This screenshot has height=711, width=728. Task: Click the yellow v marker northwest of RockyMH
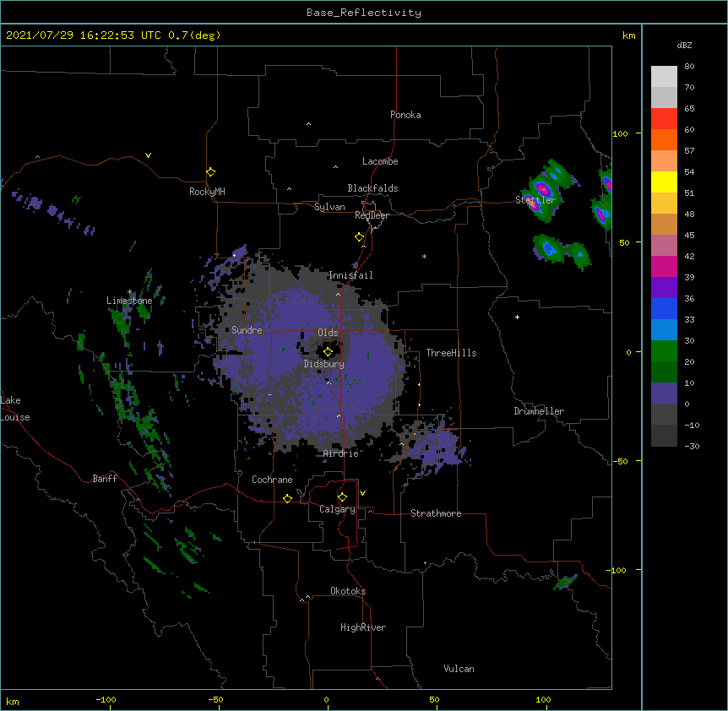(x=148, y=155)
